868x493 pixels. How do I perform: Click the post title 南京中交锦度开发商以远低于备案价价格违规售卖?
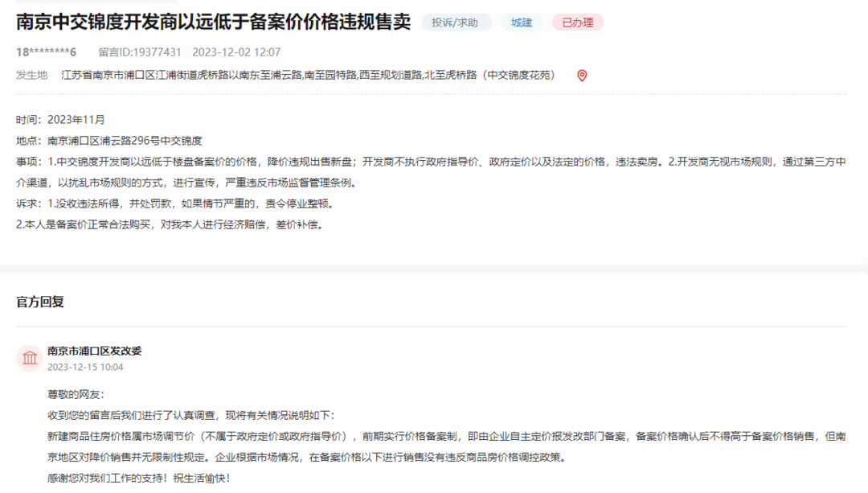click(214, 23)
